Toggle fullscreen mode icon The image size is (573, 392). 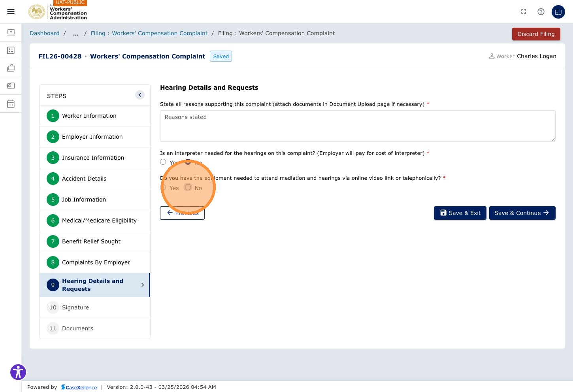coord(524,12)
